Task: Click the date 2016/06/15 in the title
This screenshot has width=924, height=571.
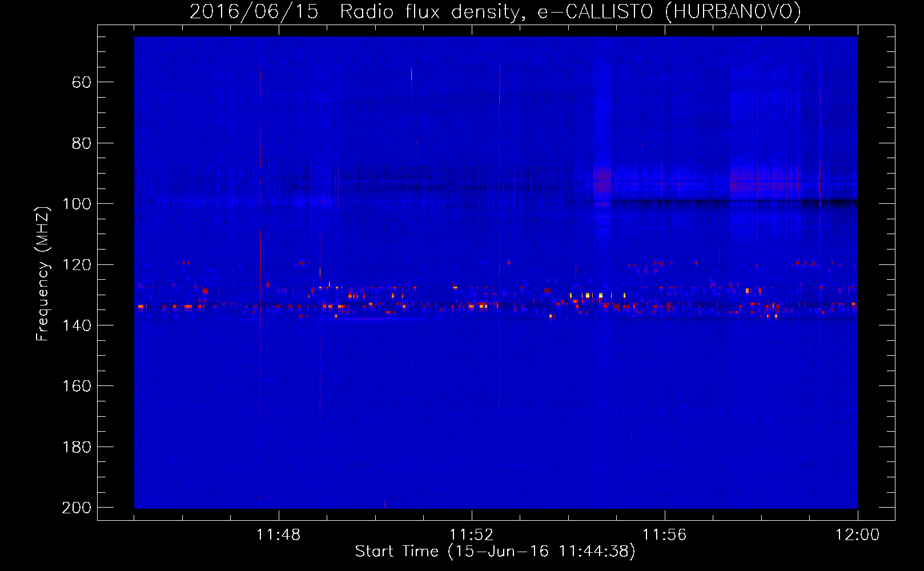Action: (254, 11)
